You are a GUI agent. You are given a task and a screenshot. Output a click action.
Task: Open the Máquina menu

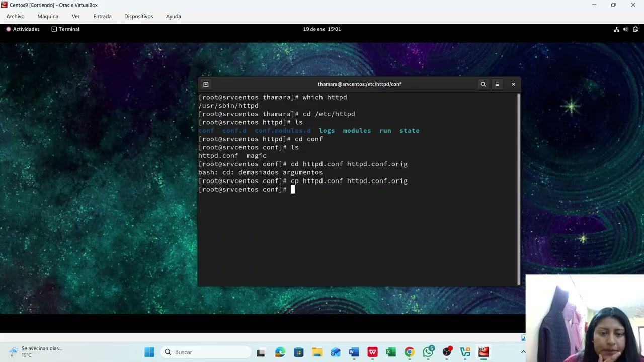(48, 16)
